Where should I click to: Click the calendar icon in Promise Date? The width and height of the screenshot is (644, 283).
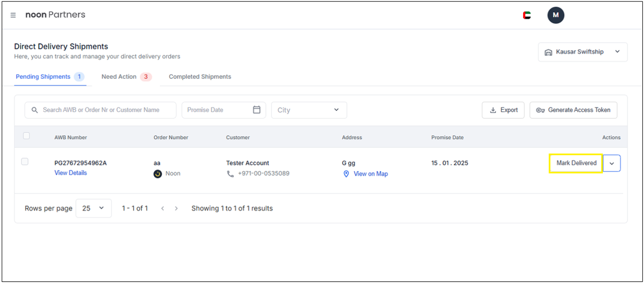tap(256, 110)
